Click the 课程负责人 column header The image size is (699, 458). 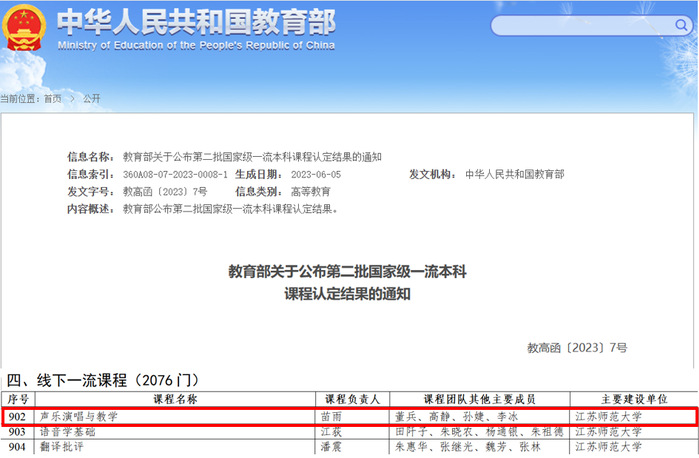tap(350, 399)
